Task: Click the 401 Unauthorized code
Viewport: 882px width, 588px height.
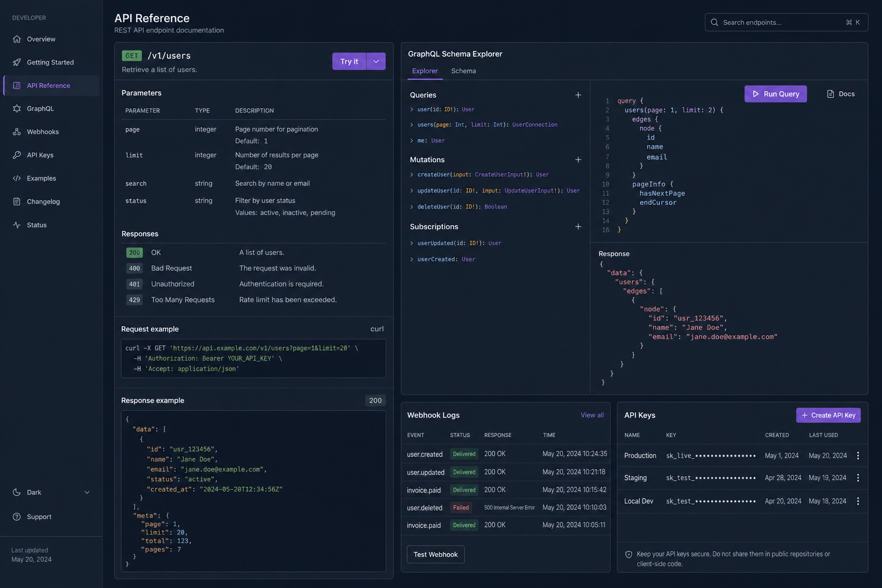Action: coord(134,284)
